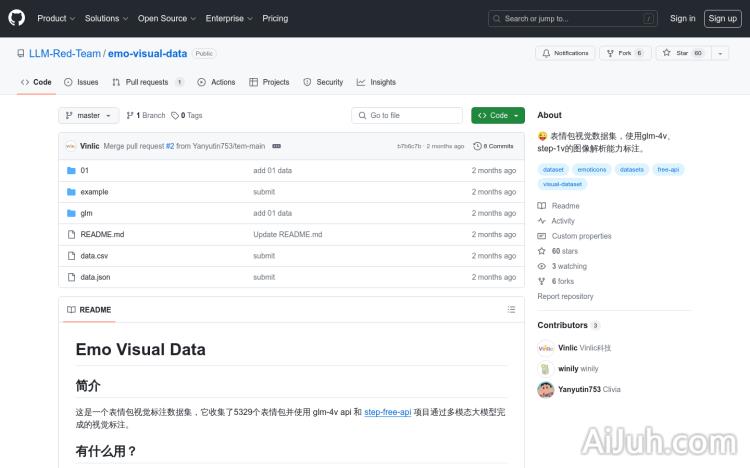750x468 pixels.
Task: Expand the green Code dropdown
Action: 497,115
